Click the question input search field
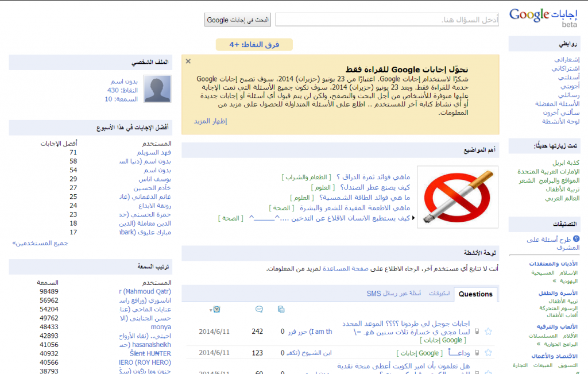The width and height of the screenshot is (588, 374). point(387,20)
